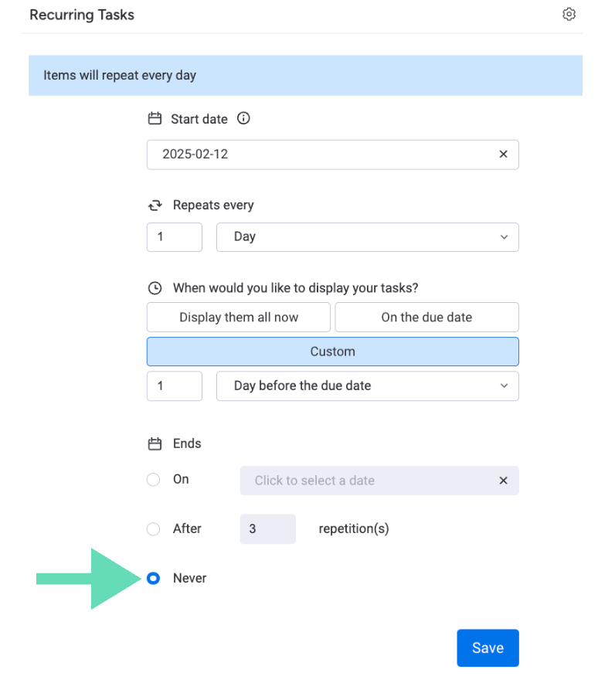Screen dimensions: 598x700
Task: Select the Never radio button
Action: point(153,578)
